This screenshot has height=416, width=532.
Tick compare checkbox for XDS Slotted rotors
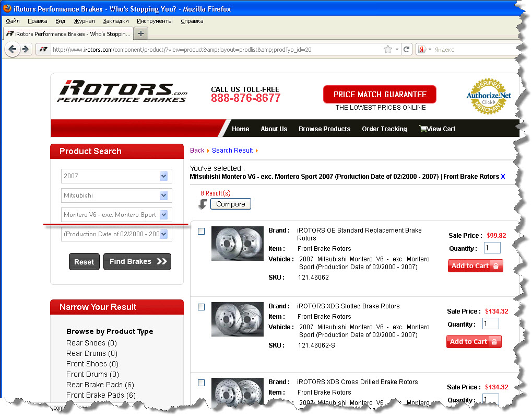[x=202, y=307]
